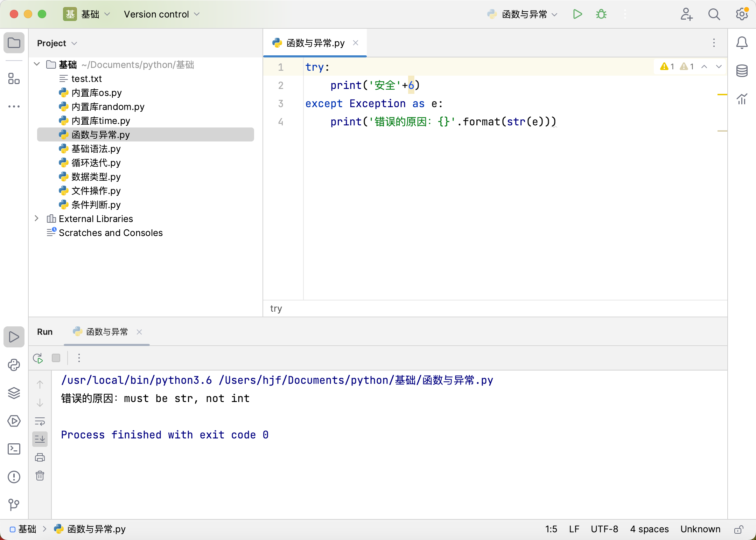Select the 函数与异常 tab in Run panel

pos(107,332)
